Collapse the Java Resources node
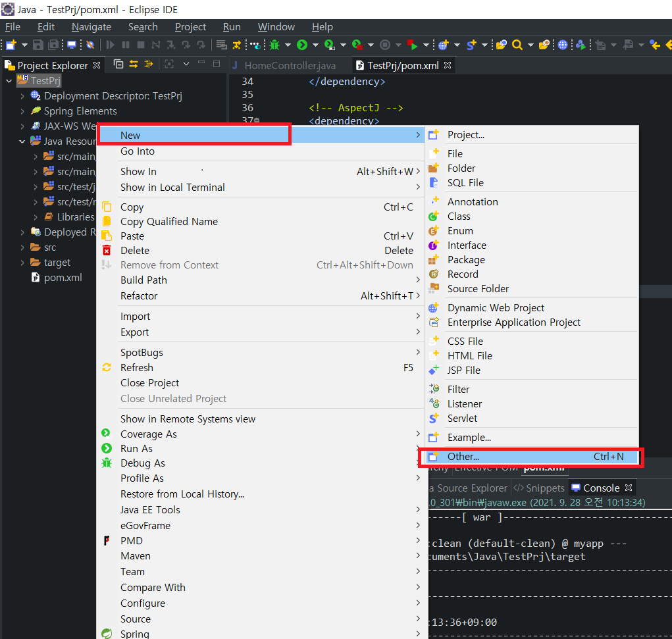Viewport: 672px width, 639px height. pyautogui.click(x=22, y=141)
